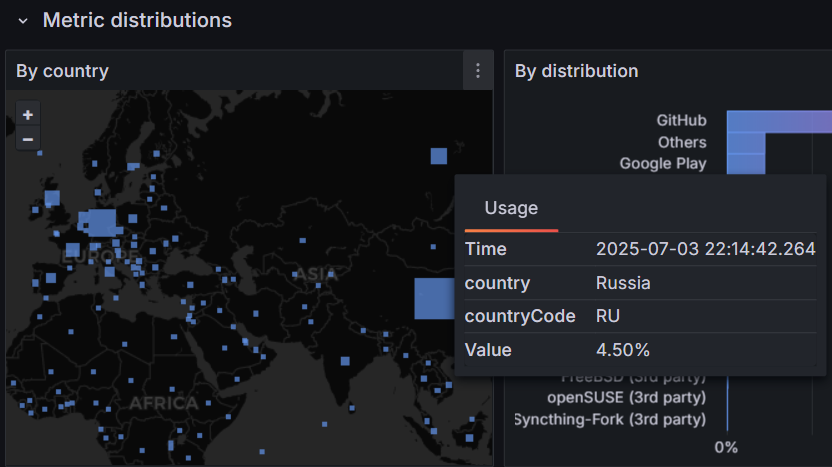Click the Others bar in chart
The height and width of the screenshot is (467, 832).
click(x=745, y=142)
